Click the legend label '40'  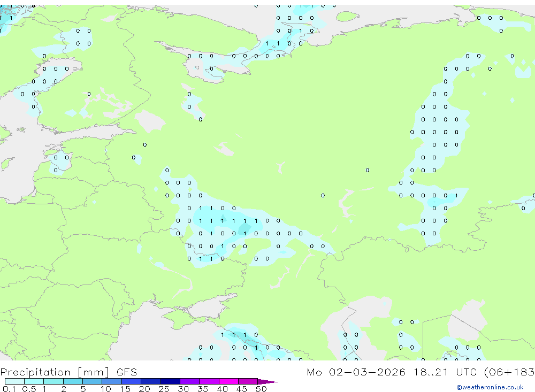222,389
